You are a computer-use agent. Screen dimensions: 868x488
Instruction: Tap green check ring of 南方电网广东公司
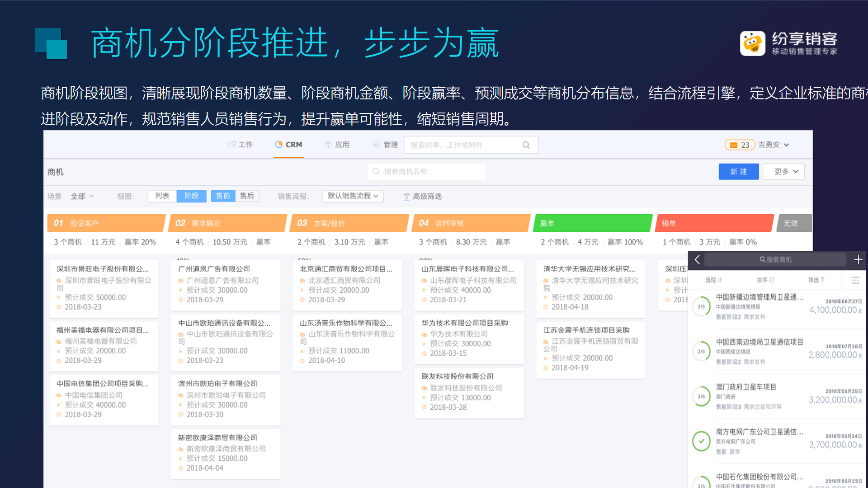[702, 441]
